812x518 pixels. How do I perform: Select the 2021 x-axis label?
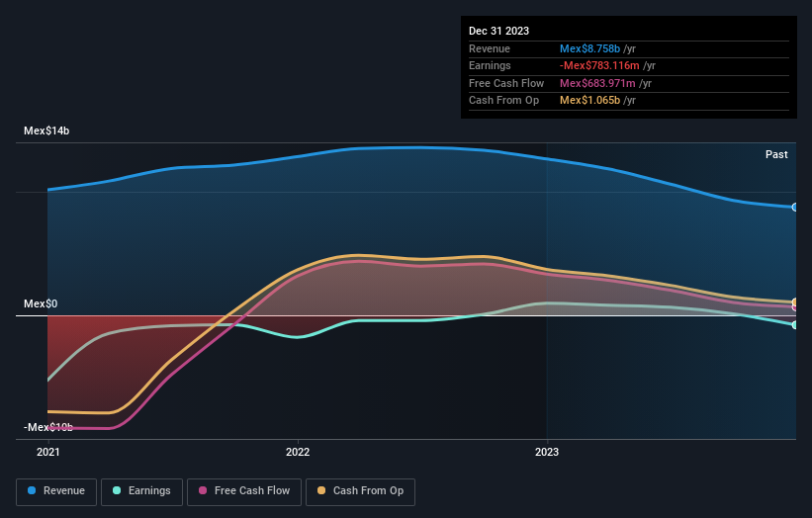[48, 452]
